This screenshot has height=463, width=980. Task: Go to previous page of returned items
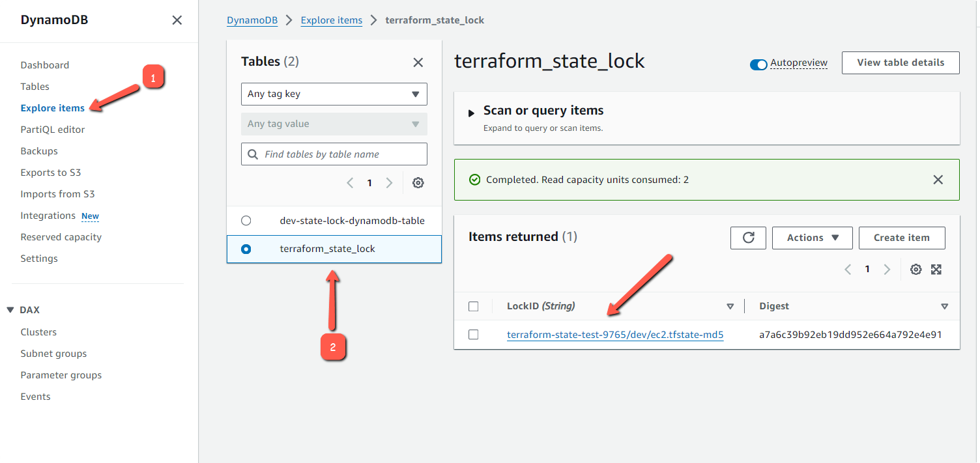pos(848,269)
